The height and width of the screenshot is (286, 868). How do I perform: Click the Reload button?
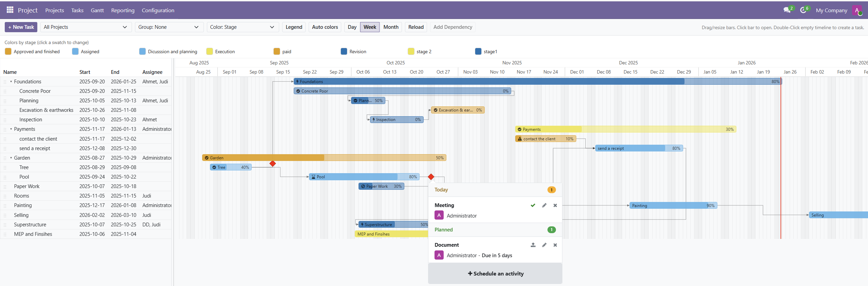(x=416, y=27)
